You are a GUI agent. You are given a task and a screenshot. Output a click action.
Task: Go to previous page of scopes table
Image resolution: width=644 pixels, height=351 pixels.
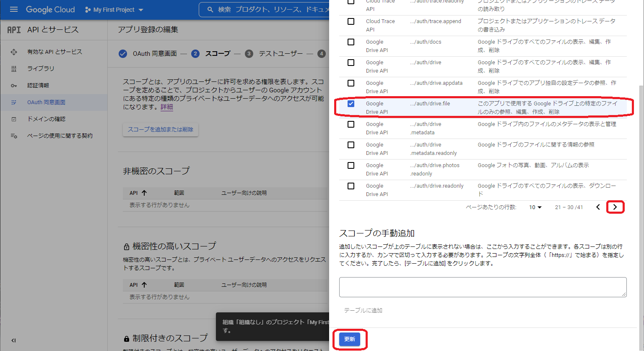point(598,207)
